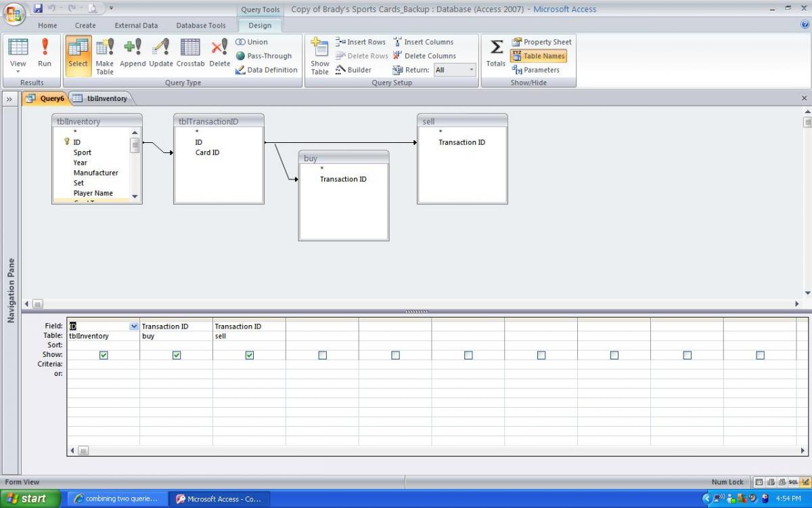Expand the Navigation Pane with chevrons
Image resolution: width=812 pixels, height=508 pixels.
point(10,99)
